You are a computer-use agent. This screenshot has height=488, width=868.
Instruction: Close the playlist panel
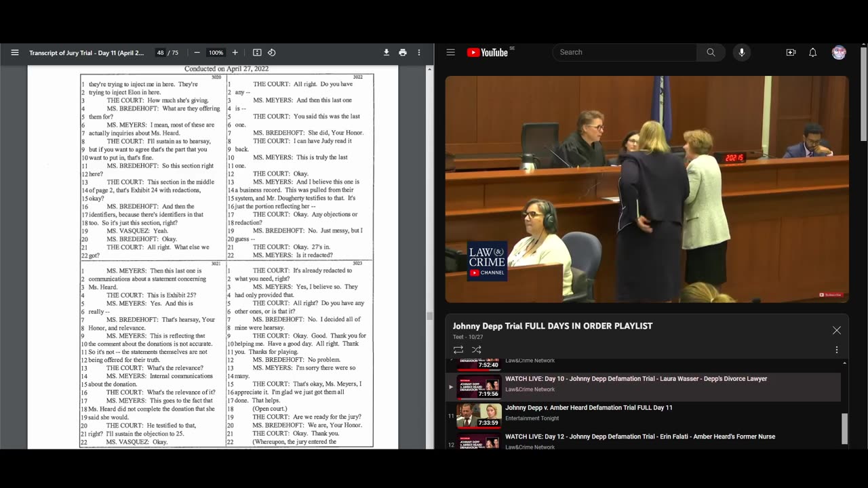click(836, 330)
